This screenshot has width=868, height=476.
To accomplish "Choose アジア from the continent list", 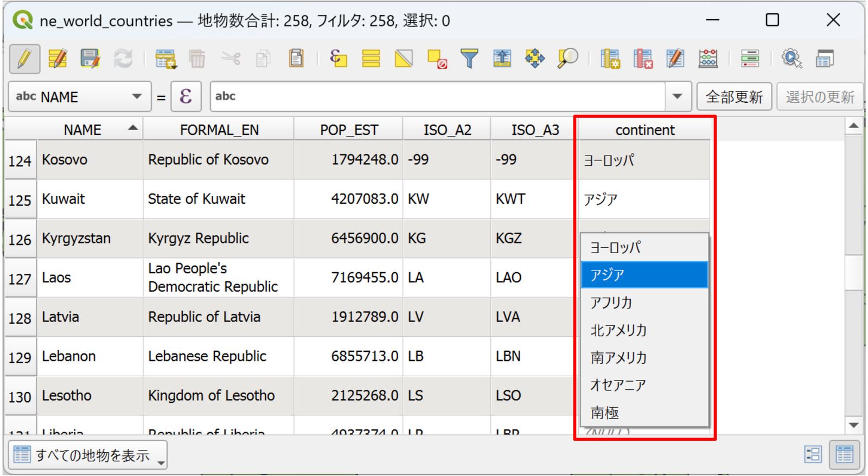I will click(644, 275).
